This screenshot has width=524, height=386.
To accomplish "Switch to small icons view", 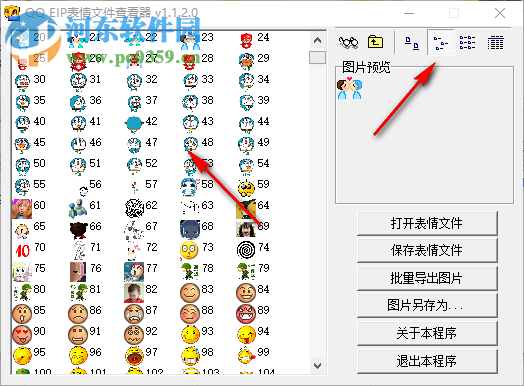I will tap(440, 43).
